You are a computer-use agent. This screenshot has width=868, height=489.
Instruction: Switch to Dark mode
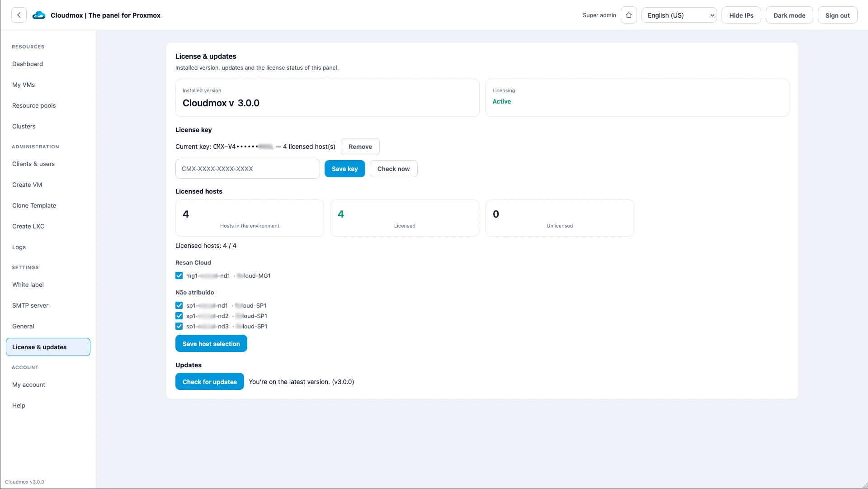[x=789, y=15]
